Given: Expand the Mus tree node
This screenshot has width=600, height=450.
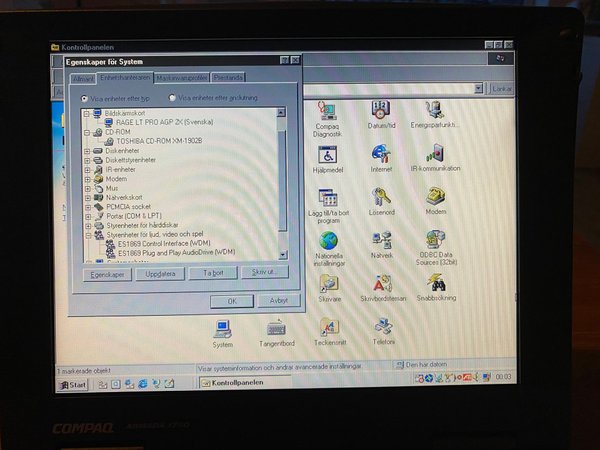Looking at the screenshot, I should [x=88, y=189].
